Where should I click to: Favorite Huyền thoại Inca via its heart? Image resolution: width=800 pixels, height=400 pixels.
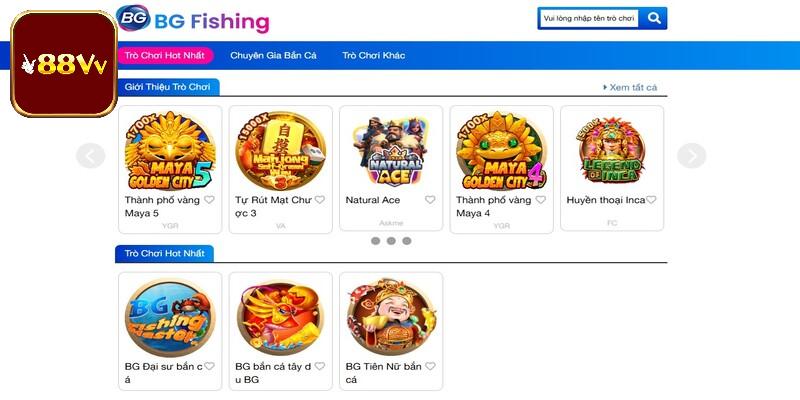tap(651, 200)
